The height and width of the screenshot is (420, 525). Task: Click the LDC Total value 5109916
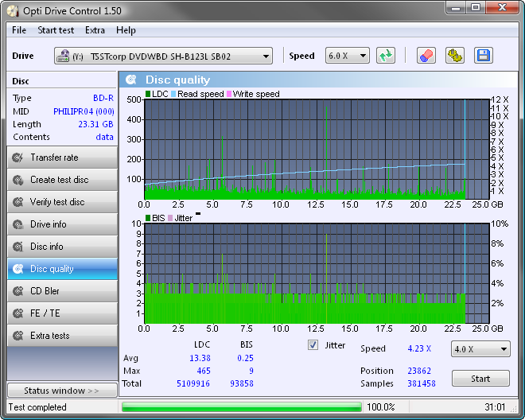pos(193,383)
